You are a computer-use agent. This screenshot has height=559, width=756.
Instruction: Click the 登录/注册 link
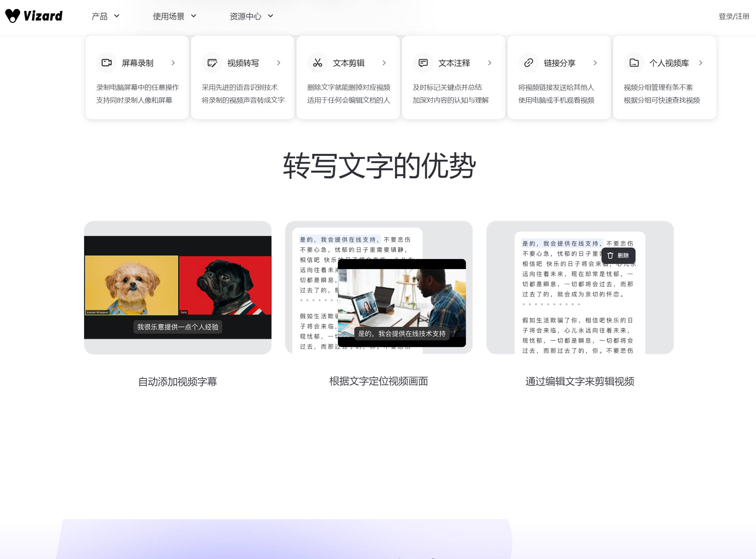[x=734, y=16]
